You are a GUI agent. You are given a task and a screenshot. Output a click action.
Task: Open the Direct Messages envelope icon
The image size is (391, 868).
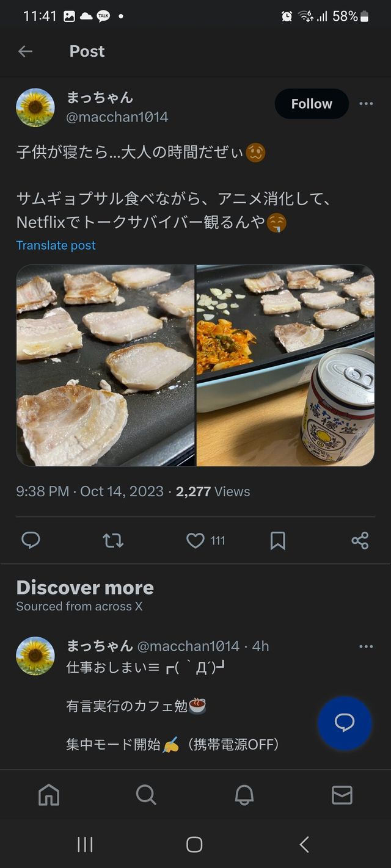tap(343, 795)
